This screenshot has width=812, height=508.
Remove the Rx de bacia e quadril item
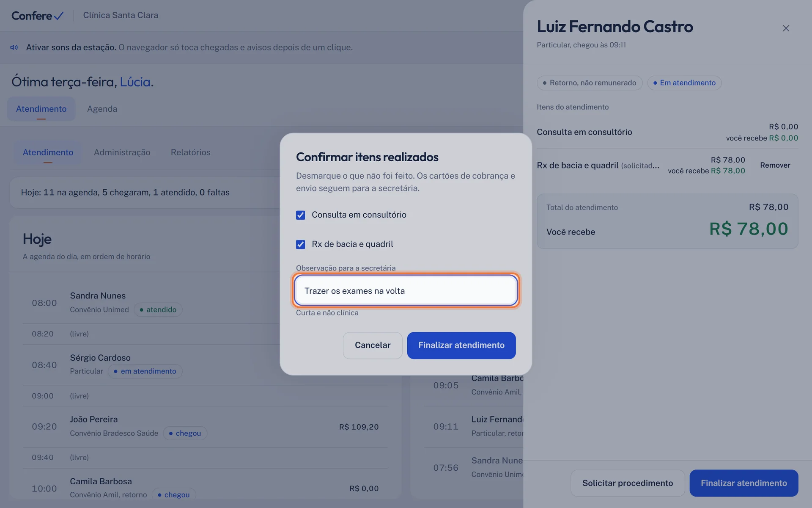775,165
